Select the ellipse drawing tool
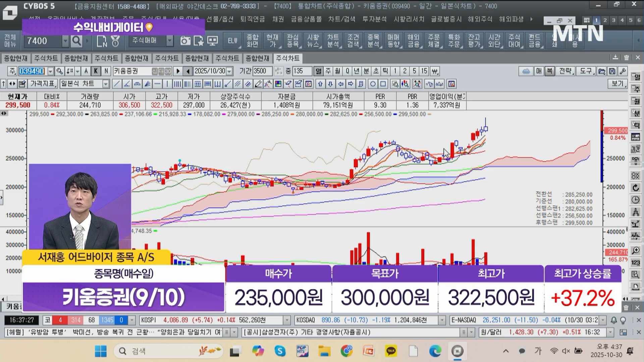Viewport: 644px width, 362px height. coord(372,84)
